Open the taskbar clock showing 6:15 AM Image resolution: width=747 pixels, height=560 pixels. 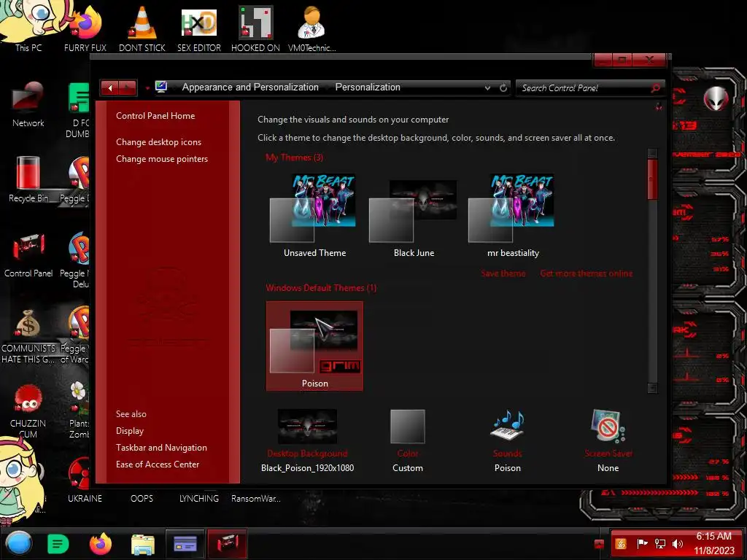coord(713,543)
